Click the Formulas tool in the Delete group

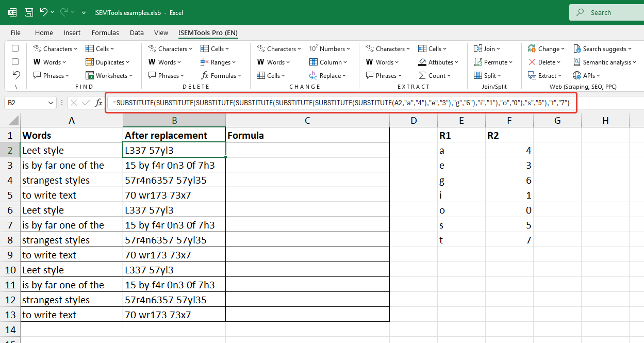click(x=222, y=75)
